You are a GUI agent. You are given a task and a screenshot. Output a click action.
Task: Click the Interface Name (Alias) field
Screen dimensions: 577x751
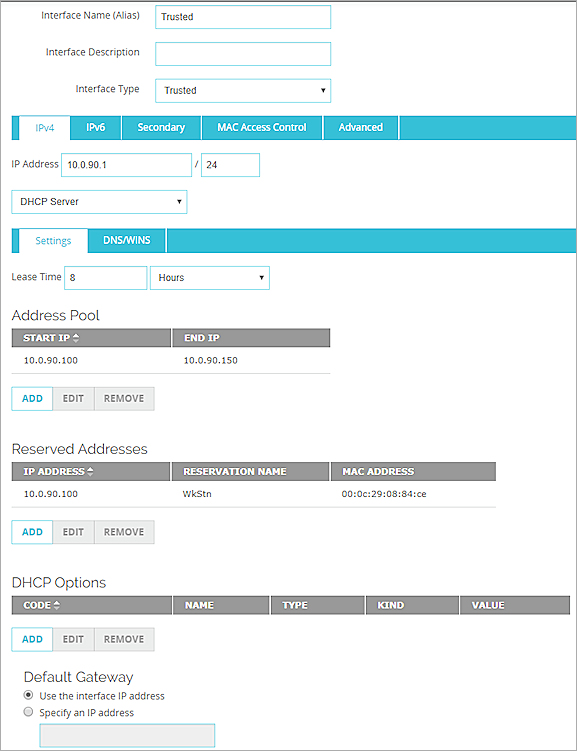coord(243,17)
